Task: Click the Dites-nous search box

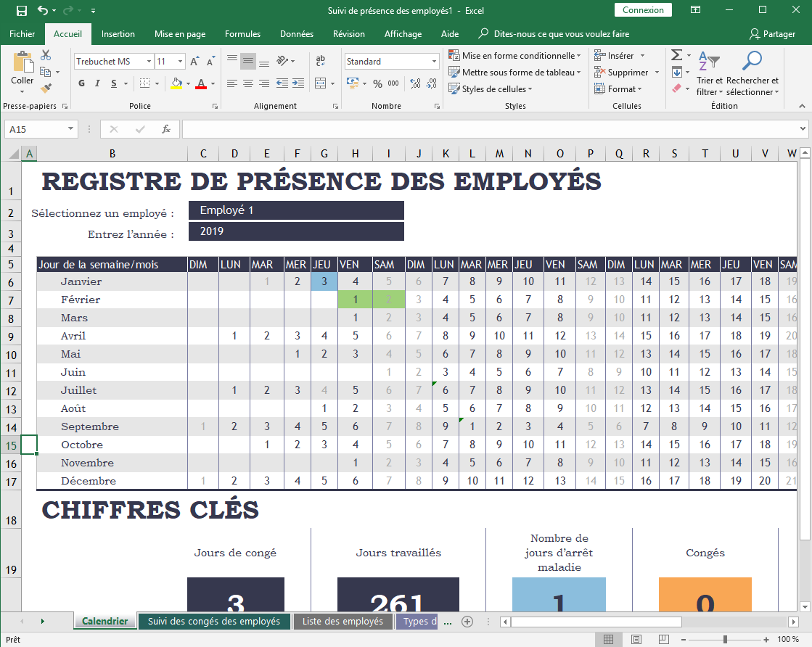Action: (554, 34)
